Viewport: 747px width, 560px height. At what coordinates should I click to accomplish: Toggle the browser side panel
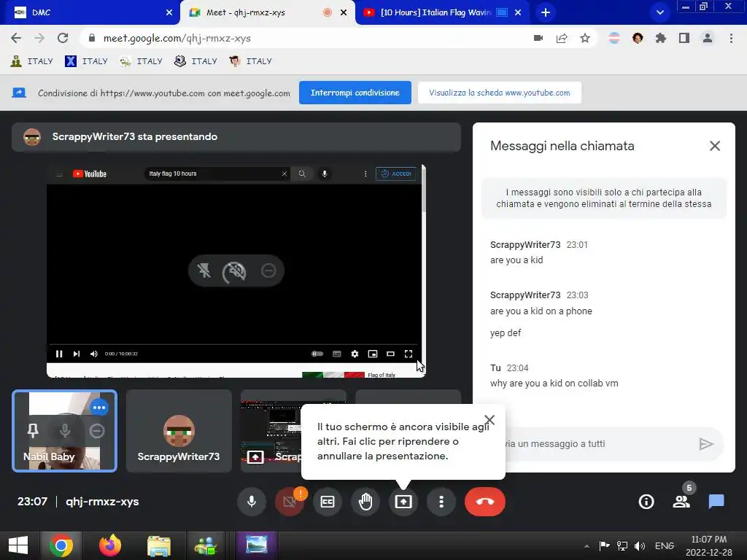tap(684, 38)
